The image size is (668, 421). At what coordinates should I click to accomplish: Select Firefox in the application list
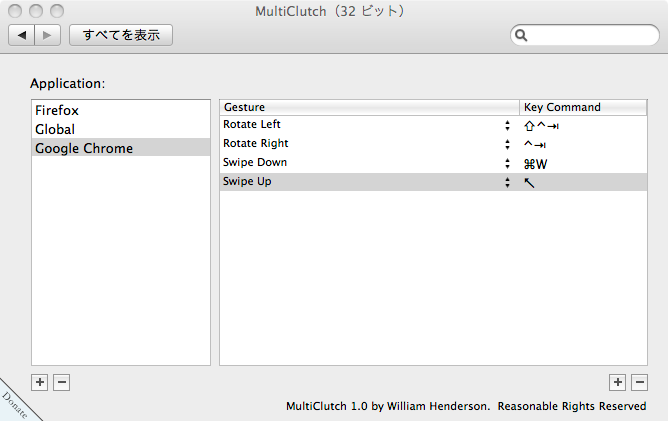tap(121, 110)
